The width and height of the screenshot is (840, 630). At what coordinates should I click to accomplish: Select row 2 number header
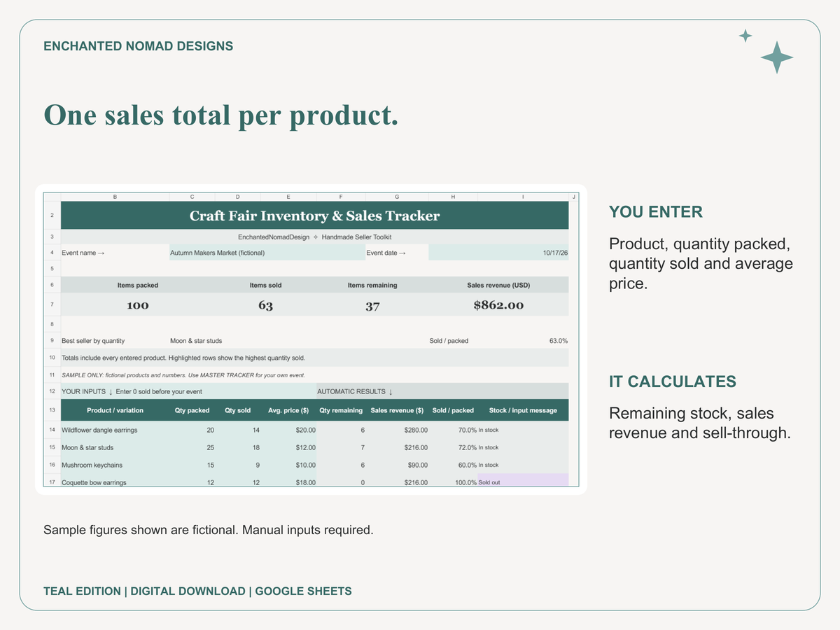pos(52,216)
